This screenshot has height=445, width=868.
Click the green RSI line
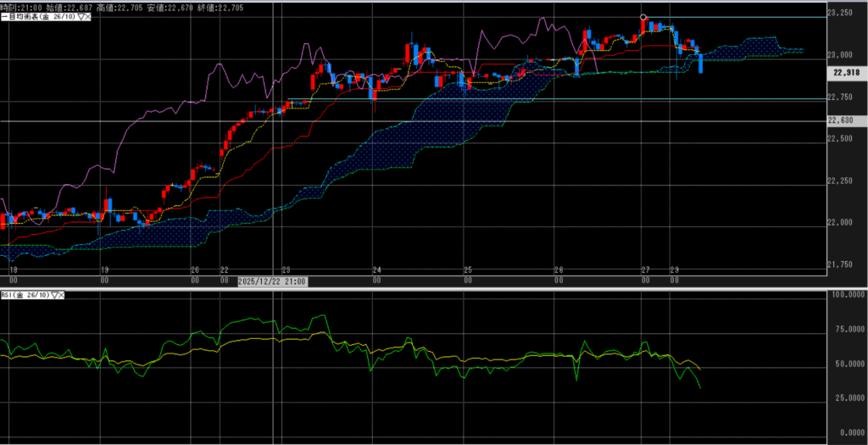(x=254, y=322)
